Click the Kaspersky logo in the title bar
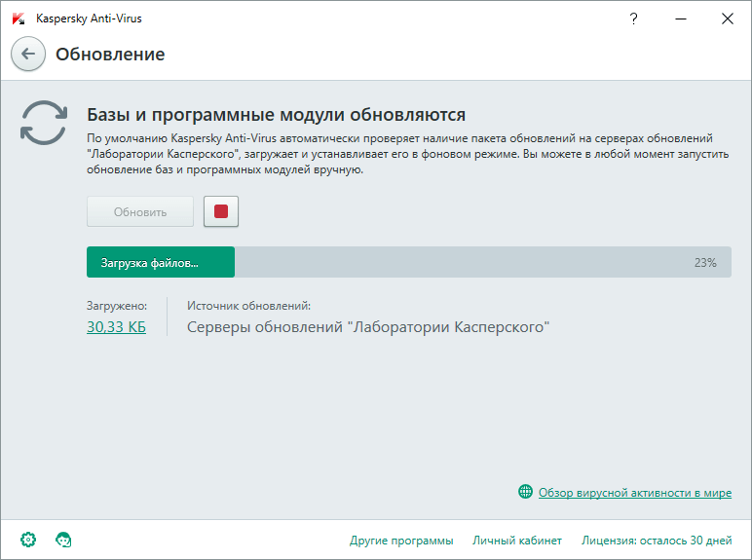The height and width of the screenshot is (560, 752). [x=19, y=19]
